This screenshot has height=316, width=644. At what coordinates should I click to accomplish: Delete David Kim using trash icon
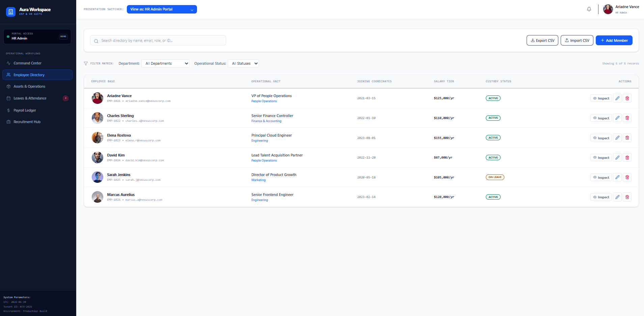click(x=627, y=157)
